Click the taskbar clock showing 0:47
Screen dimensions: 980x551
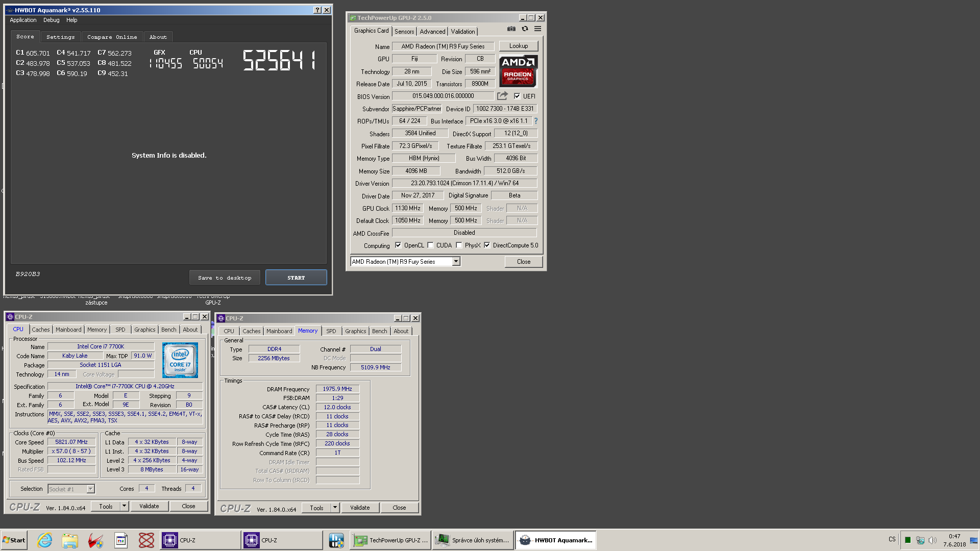pos(954,540)
